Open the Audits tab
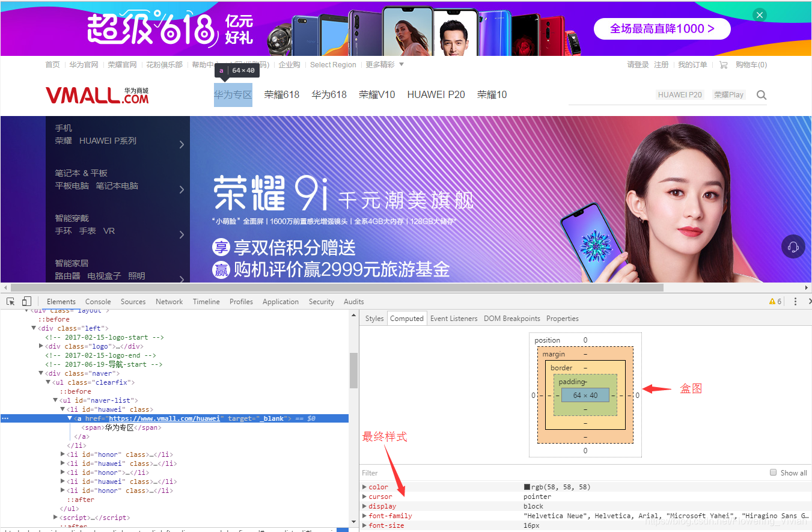The image size is (812, 532). click(354, 302)
